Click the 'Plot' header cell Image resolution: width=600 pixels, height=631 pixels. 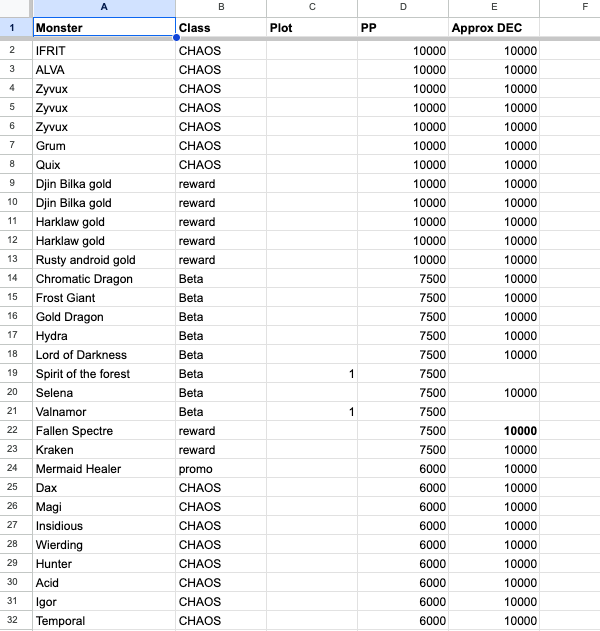(x=311, y=28)
